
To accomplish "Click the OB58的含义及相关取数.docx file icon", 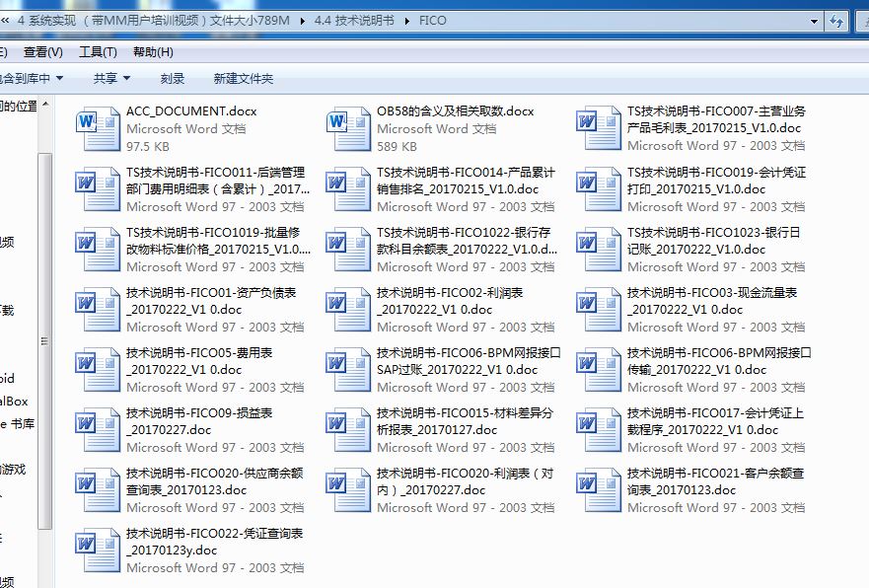I will tap(348, 129).
